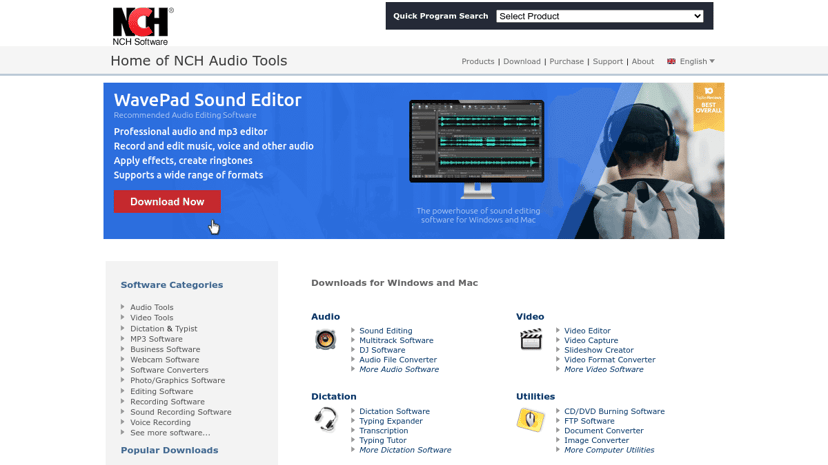Click the Audio section heading

pyautogui.click(x=325, y=317)
